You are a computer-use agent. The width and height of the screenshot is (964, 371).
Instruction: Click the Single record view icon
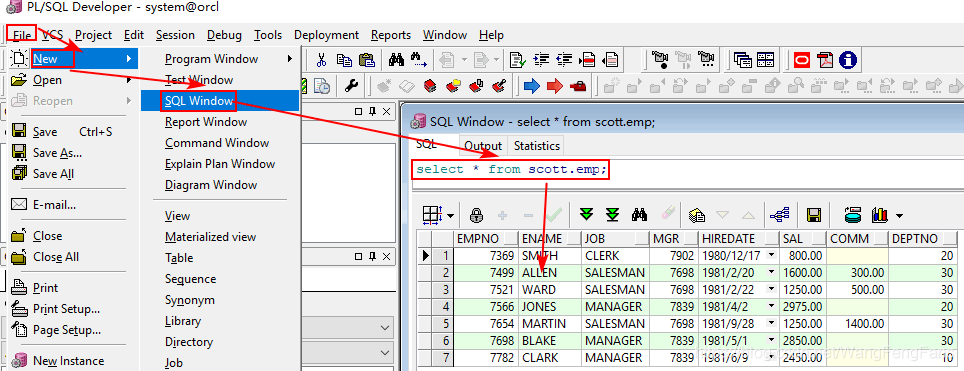coord(697,215)
